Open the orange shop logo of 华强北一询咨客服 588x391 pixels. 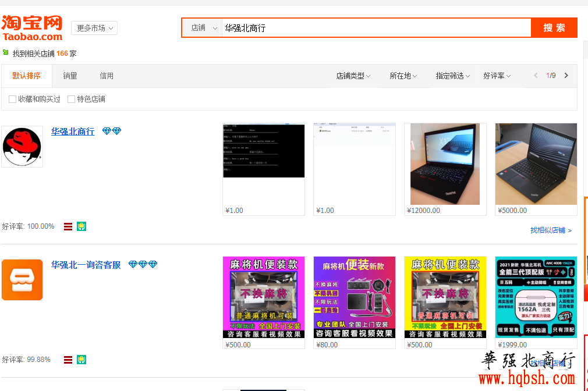(22, 280)
